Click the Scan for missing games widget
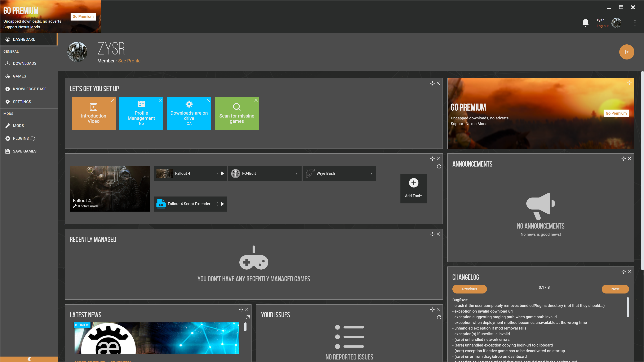The width and height of the screenshot is (644, 362). coord(237,113)
